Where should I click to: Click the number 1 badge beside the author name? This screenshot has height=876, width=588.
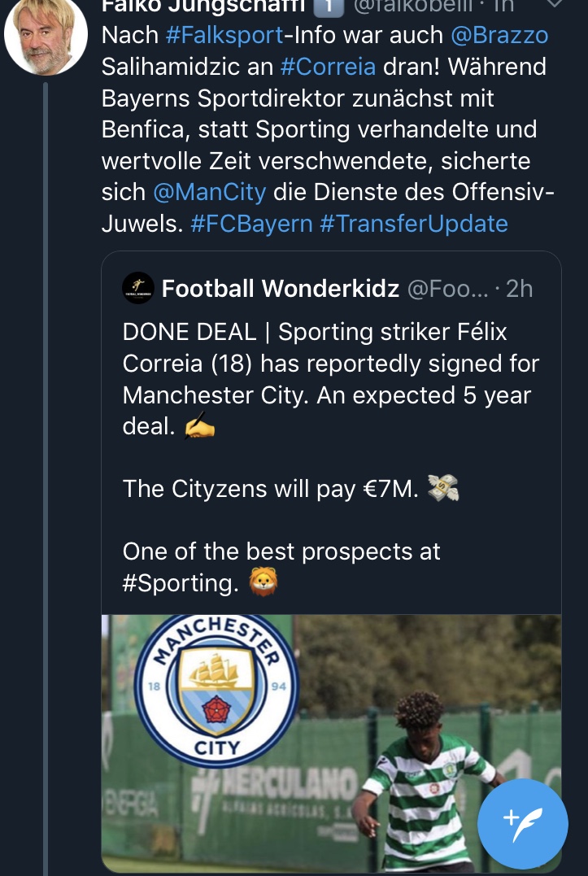(x=327, y=7)
